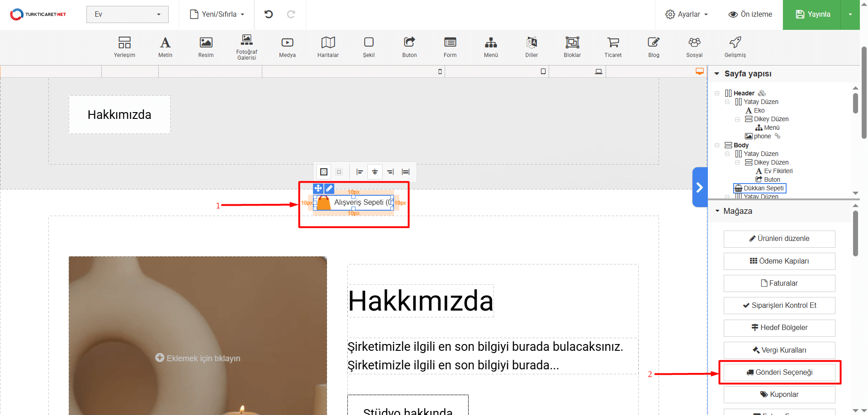
Task: Switch to laptop view in the ruler bar
Action: tap(598, 71)
